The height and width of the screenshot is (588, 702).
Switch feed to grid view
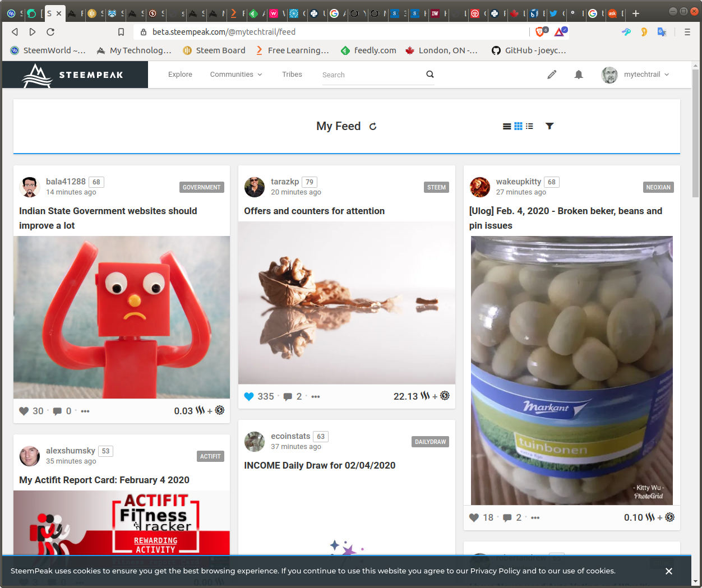pos(518,126)
